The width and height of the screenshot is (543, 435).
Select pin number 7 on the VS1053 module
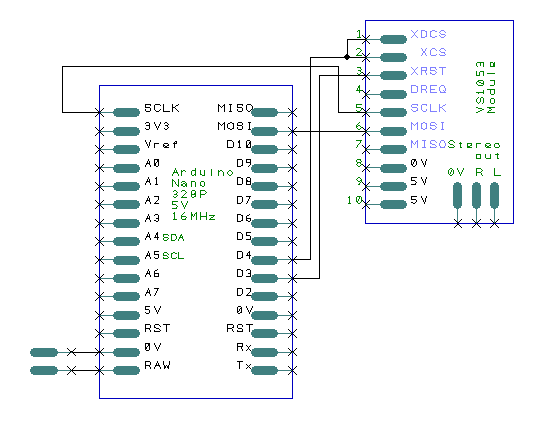[359, 144]
